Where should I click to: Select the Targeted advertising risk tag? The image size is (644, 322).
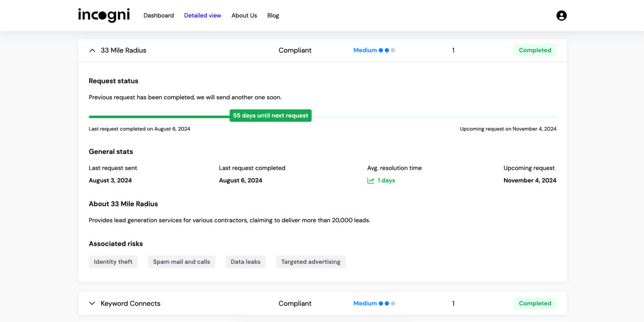tap(311, 262)
